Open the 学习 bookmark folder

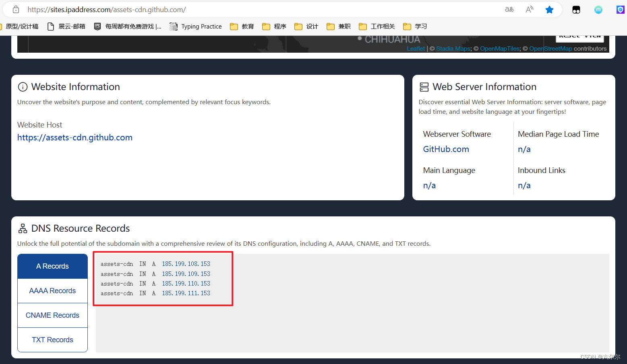point(415,27)
